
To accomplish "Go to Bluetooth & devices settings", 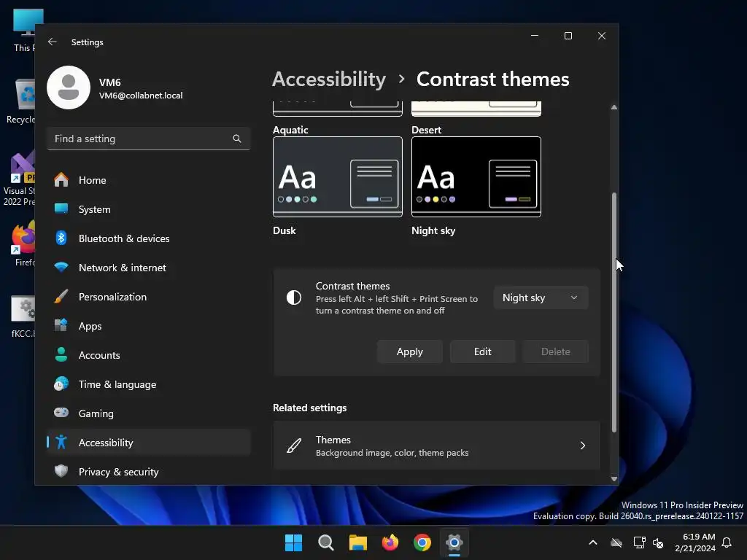I will (x=149, y=238).
